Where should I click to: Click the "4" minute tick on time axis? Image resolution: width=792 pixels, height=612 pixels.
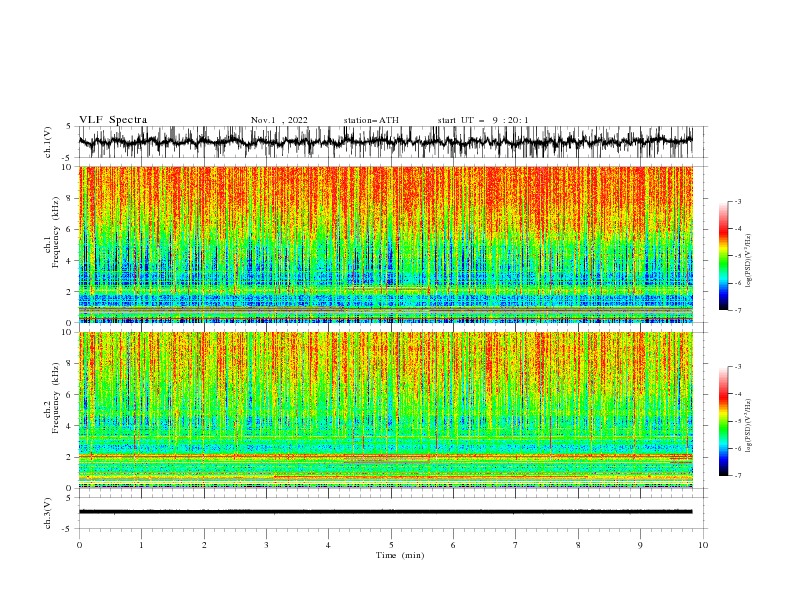pyautogui.click(x=328, y=545)
